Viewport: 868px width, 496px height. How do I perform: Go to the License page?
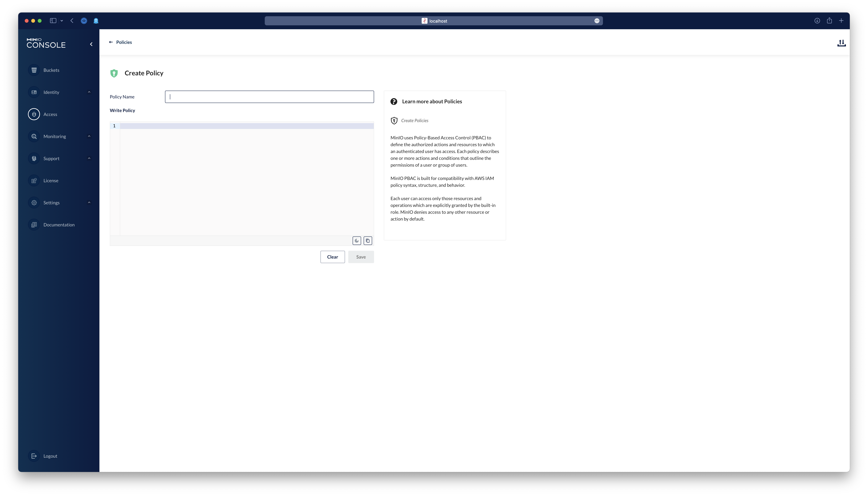(51, 181)
